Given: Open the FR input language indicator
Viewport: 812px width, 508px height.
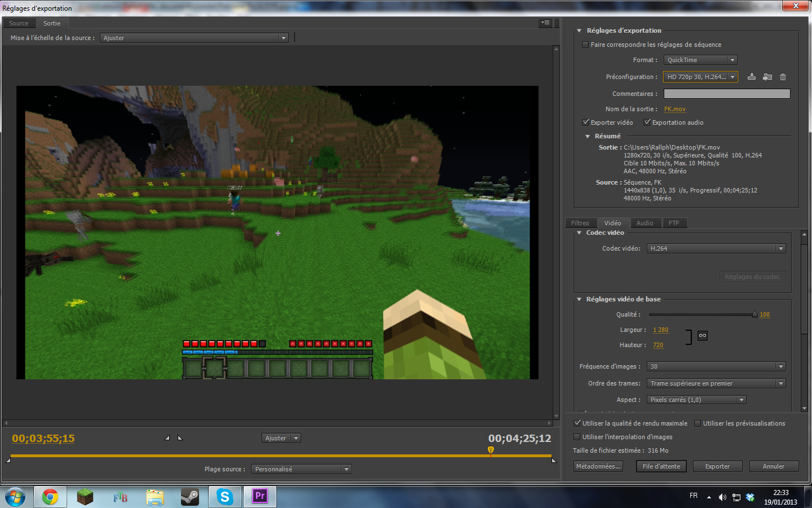Looking at the screenshot, I should point(694,496).
